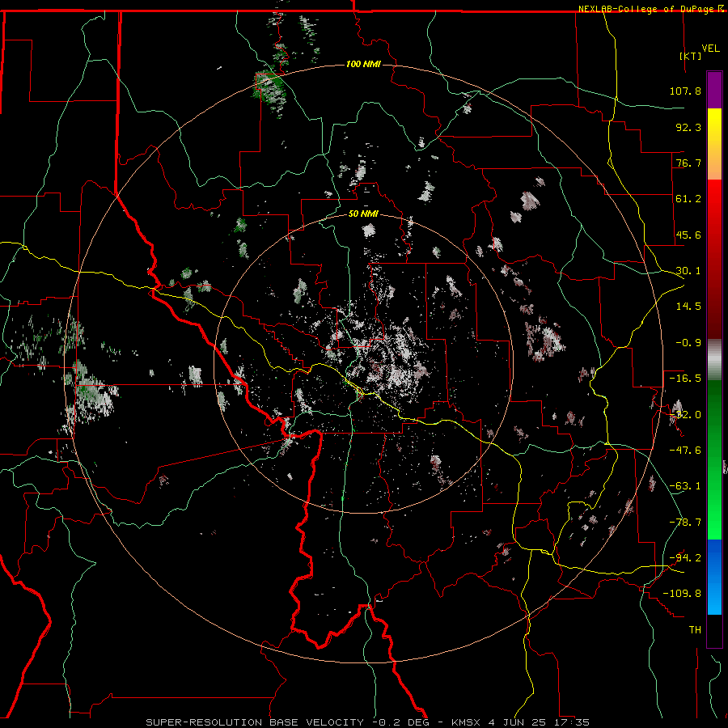Select the -47.6 legend value
The width and height of the screenshot is (728, 728).
685,451
